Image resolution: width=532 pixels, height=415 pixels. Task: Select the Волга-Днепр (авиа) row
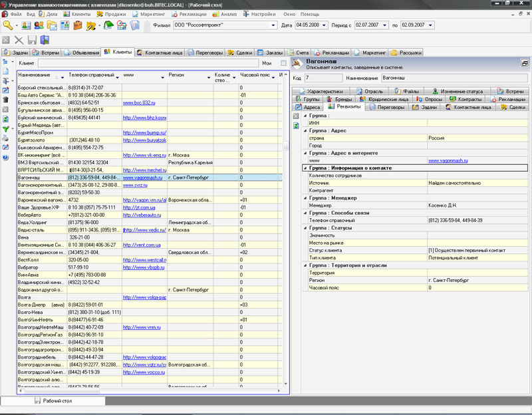[x=150, y=305]
